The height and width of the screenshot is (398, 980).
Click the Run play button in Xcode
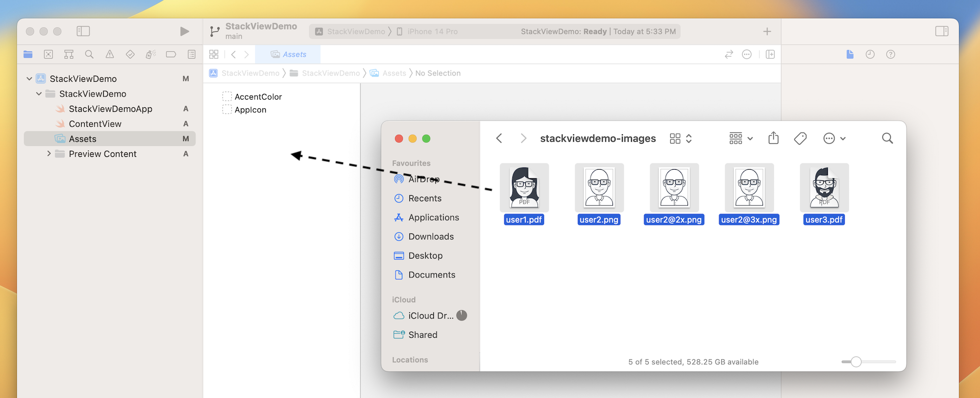click(184, 32)
